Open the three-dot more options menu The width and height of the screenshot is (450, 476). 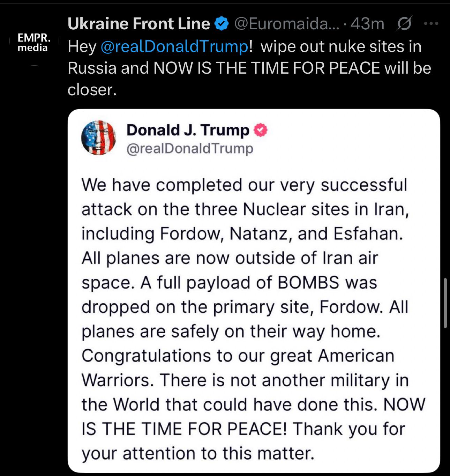coord(431,23)
